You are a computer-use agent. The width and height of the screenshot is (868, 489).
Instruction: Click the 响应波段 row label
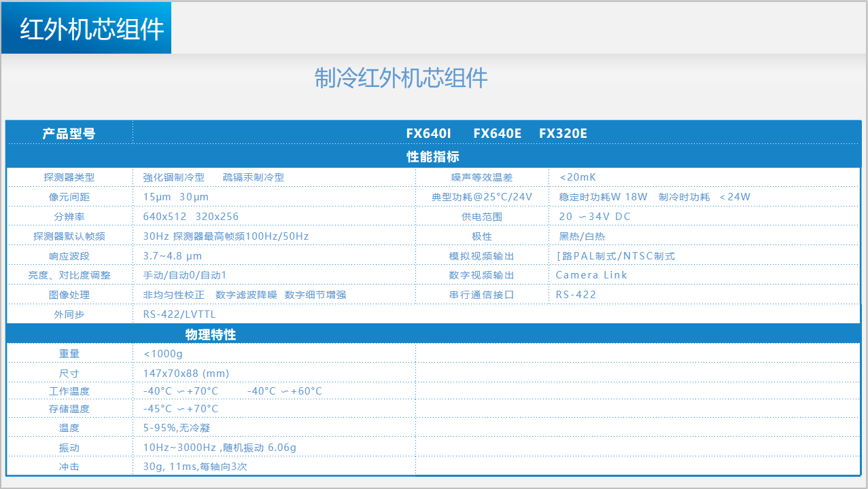[x=69, y=256]
